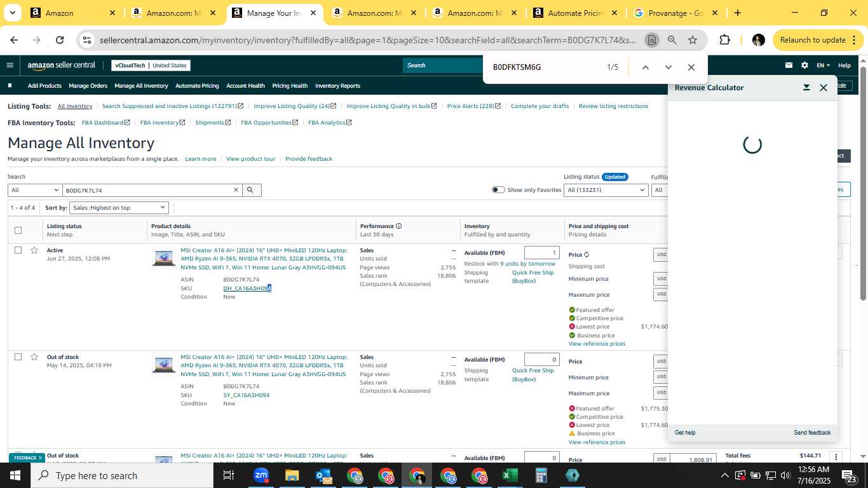Click the Windows taskbar search box
This screenshot has width=868, height=488.
click(x=122, y=475)
